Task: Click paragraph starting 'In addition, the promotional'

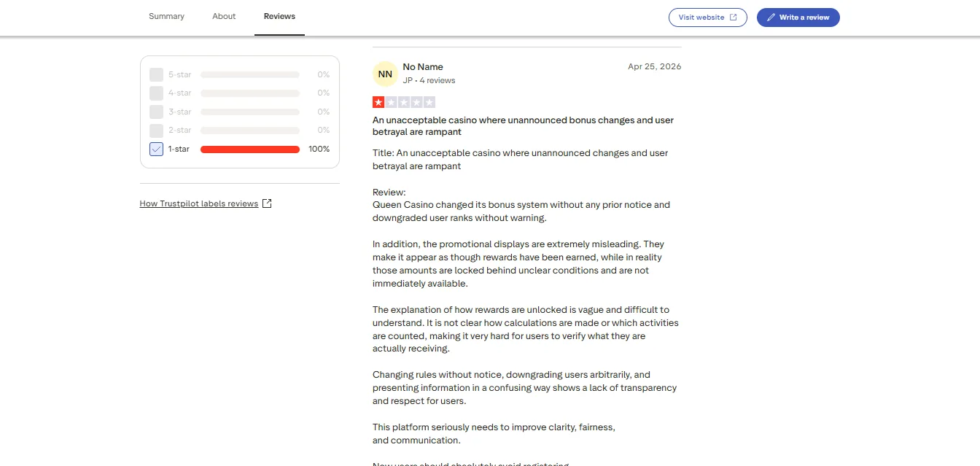Action: point(518,264)
